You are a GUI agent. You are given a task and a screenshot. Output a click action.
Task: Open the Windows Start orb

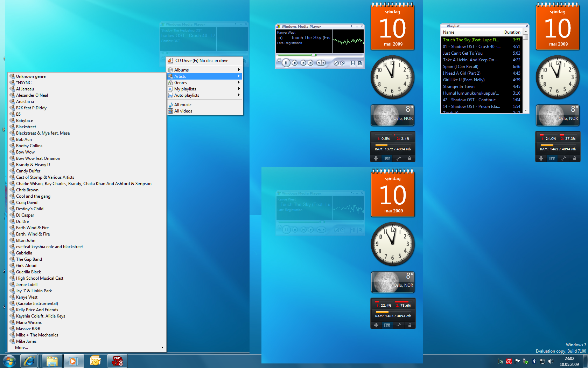[9, 361]
